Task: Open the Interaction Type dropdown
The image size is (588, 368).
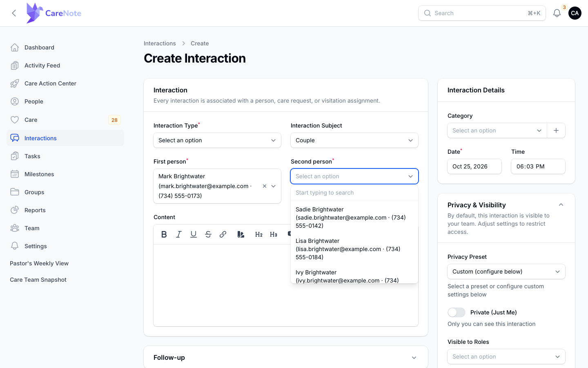Action: click(x=217, y=140)
